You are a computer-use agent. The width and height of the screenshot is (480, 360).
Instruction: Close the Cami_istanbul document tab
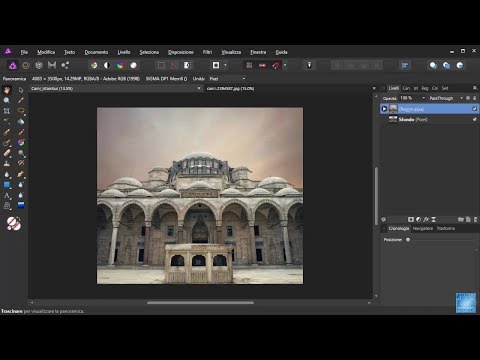point(199,88)
